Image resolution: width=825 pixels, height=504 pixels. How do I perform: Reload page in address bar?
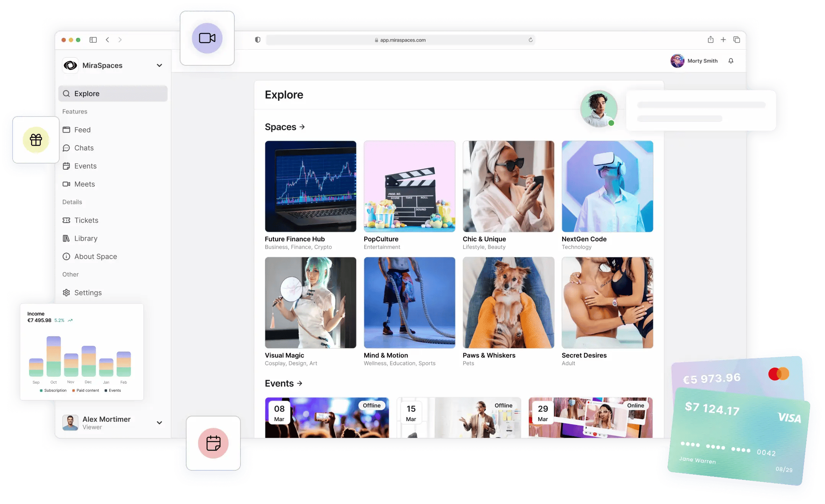(x=530, y=40)
